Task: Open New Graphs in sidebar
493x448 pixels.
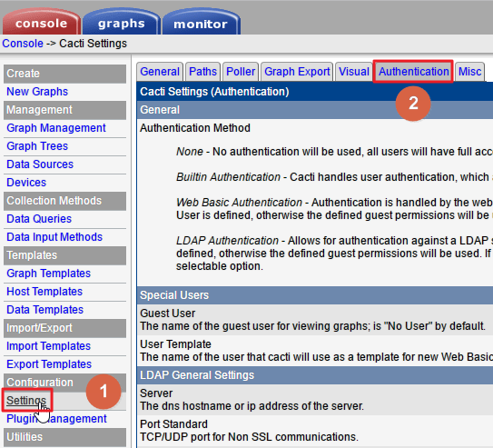Action: coord(37,92)
